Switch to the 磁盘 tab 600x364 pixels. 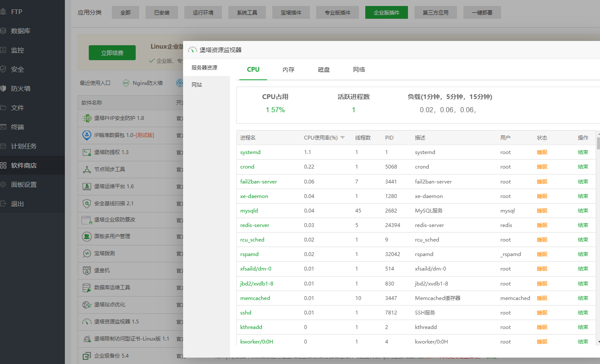tap(324, 69)
